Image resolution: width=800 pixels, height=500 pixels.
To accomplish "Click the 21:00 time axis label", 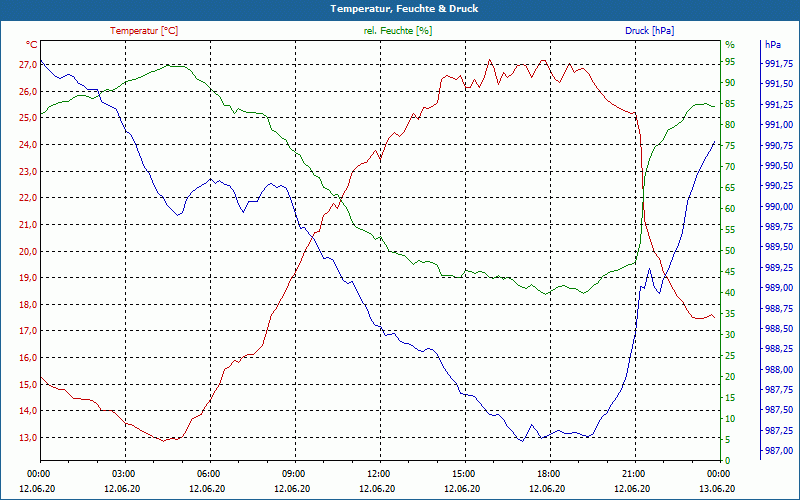I will pos(632,474).
